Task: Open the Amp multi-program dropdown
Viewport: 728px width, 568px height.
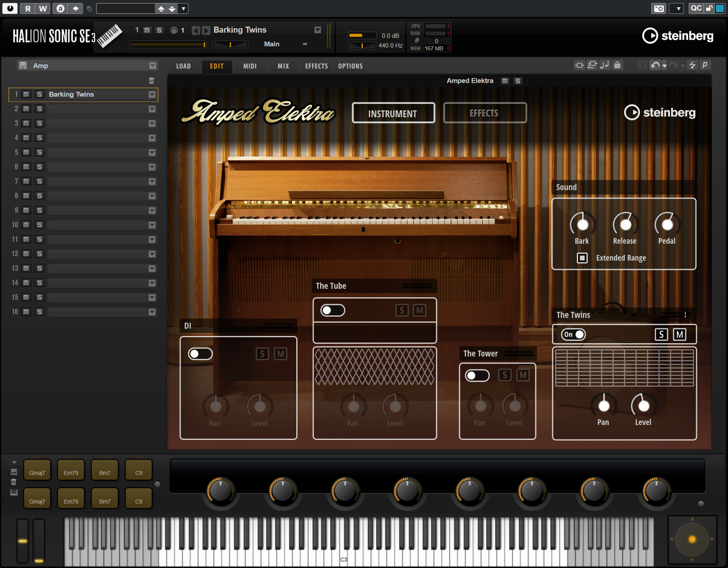Action: pyautogui.click(x=153, y=66)
